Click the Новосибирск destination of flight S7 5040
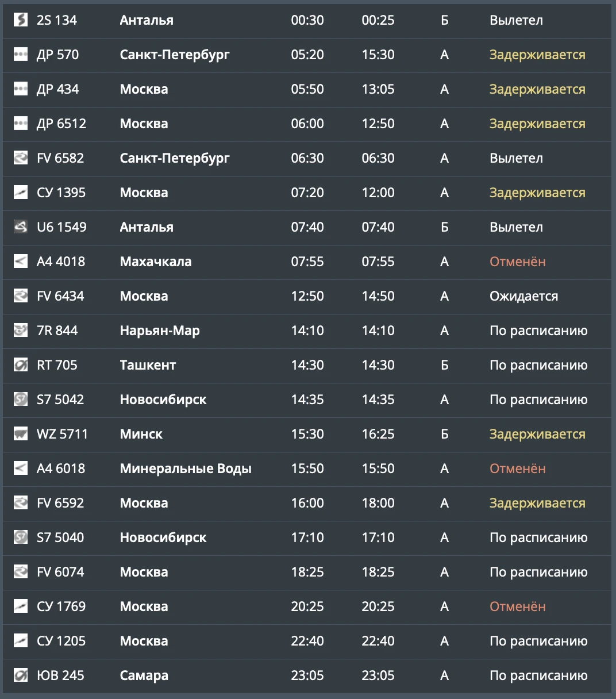This screenshot has height=699, width=616. point(163,537)
